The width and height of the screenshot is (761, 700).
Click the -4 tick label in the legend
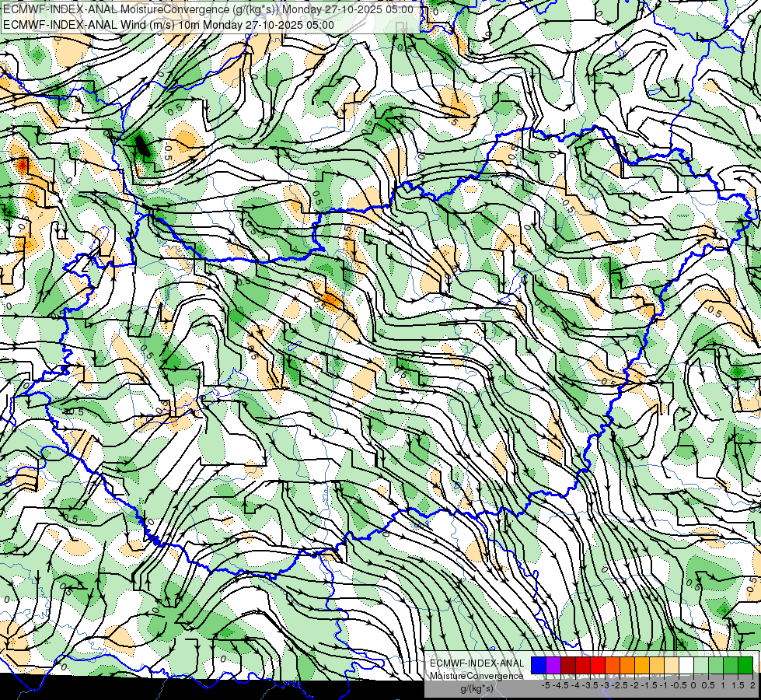tap(576, 685)
